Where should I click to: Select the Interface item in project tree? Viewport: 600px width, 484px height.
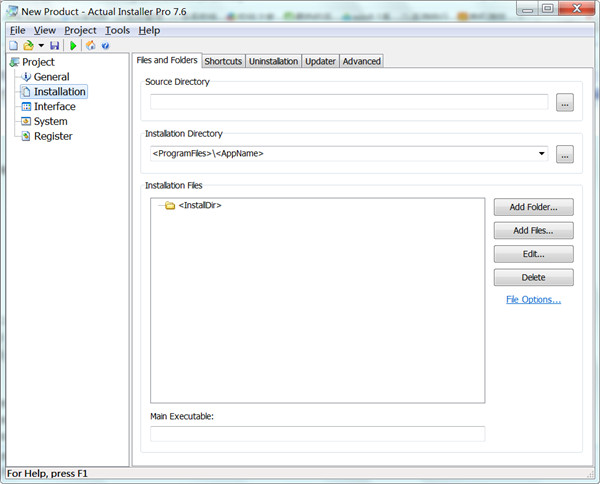tap(54, 107)
